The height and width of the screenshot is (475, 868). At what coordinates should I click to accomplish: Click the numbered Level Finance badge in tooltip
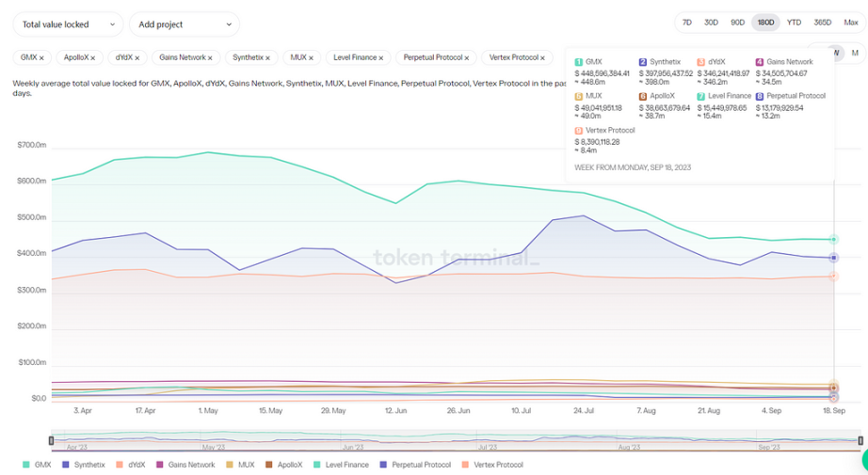click(700, 96)
